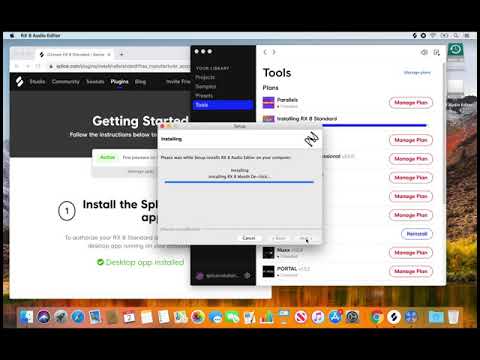Click the Splice Tools list scrollbar
Image resolution: width=480 pixels, height=360 pixels.
444,133
